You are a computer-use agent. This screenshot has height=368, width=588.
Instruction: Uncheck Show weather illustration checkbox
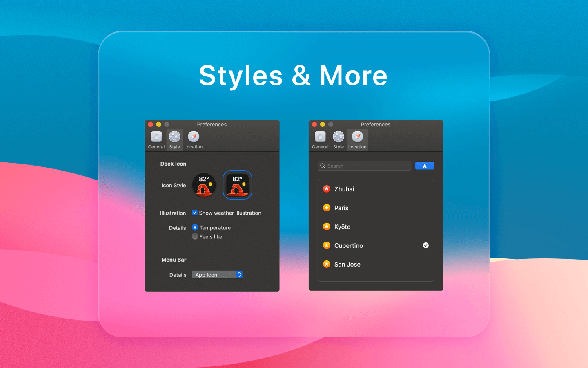pyautogui.click(x=195, y=213)
